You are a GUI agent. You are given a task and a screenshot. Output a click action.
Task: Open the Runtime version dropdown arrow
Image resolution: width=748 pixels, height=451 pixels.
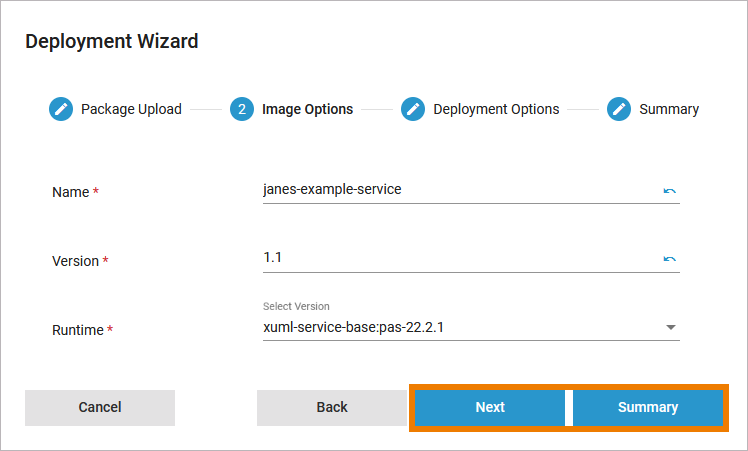671,327
